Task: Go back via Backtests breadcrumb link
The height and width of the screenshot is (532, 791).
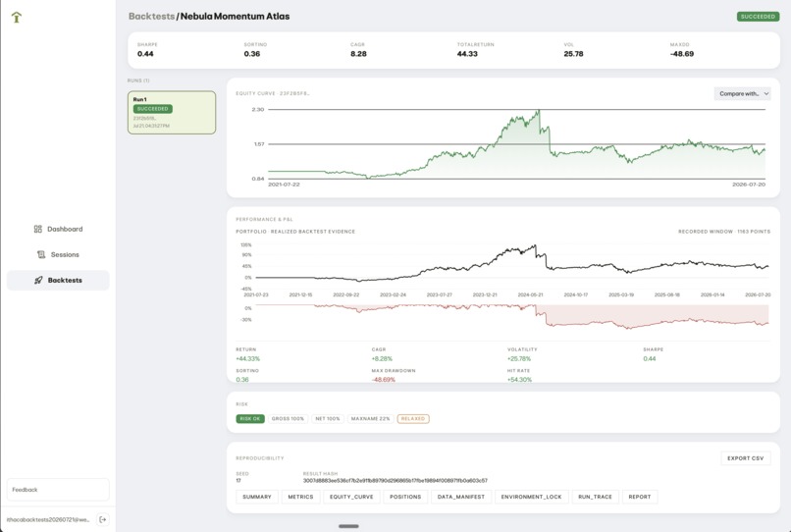Action: (x=151, y=16)
